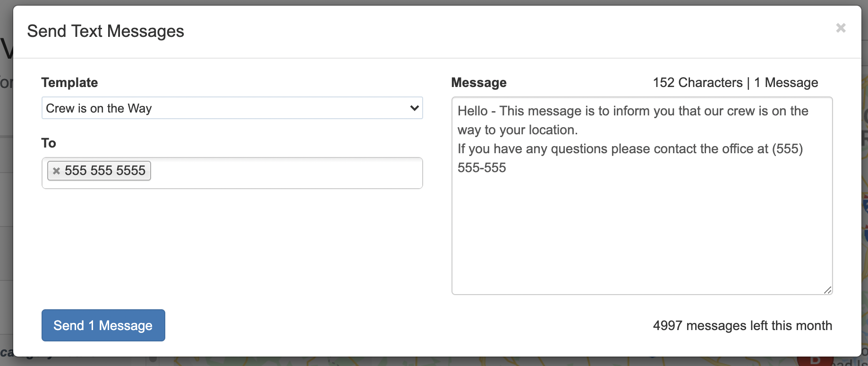The width and height of the screenshot is (868, 366).
Task: Click the Template field label
Action: 69,83
